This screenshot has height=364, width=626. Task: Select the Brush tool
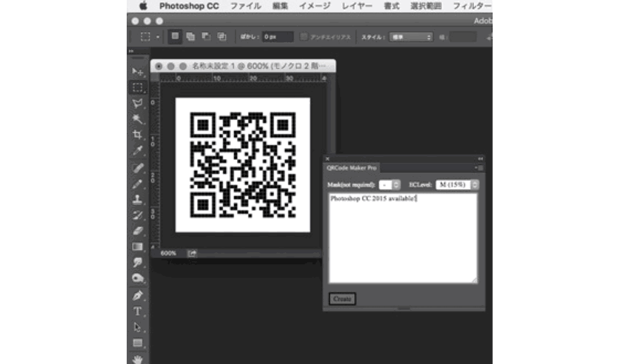138,184
